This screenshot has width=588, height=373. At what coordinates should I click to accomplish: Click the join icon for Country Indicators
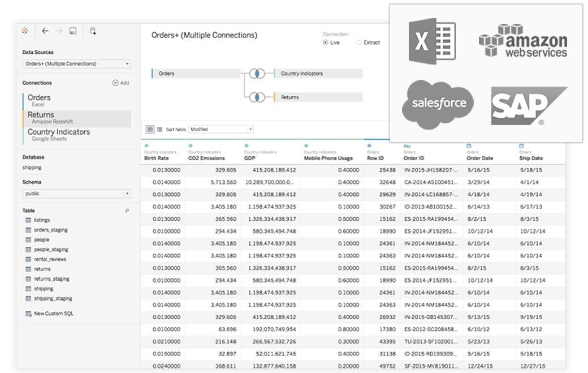pyautogui.click(x=257, y=74)
